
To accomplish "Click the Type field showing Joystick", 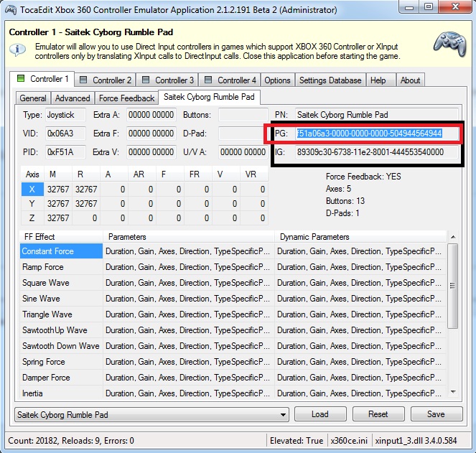I will 65,115.
